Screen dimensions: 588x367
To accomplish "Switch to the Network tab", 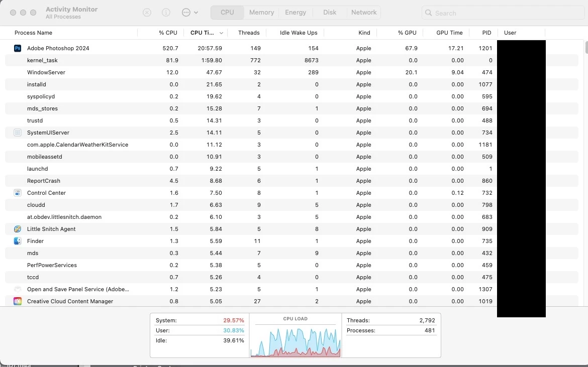I will pyautogui.click(x=364, y=13).
